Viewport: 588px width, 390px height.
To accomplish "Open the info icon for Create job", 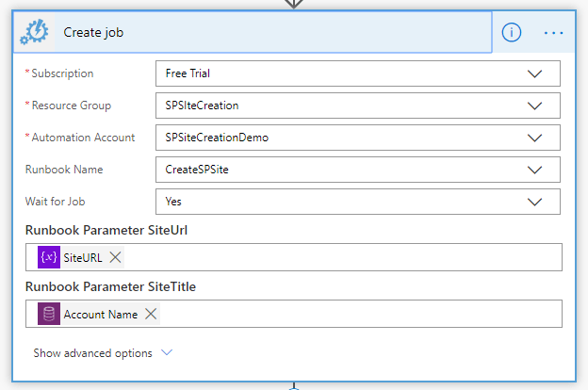I will coord(512,32).
